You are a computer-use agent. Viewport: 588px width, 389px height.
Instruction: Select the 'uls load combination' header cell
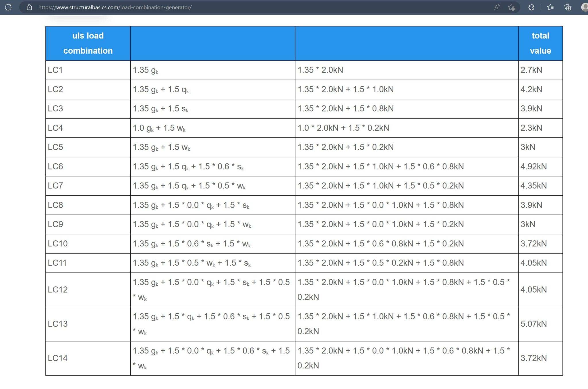click(88, 43)
